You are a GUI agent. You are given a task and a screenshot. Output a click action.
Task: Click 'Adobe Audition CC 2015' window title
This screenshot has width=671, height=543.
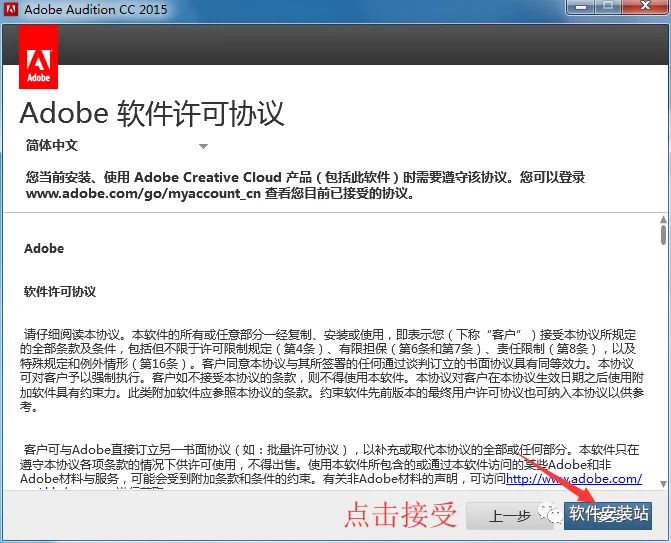pyautogui.click(x=96, y=9)
